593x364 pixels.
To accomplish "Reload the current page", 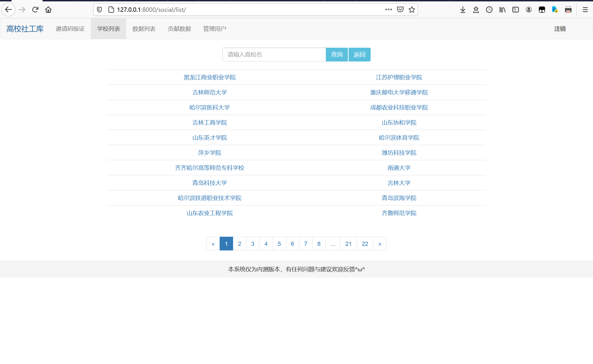I will (x=35, y=10).
